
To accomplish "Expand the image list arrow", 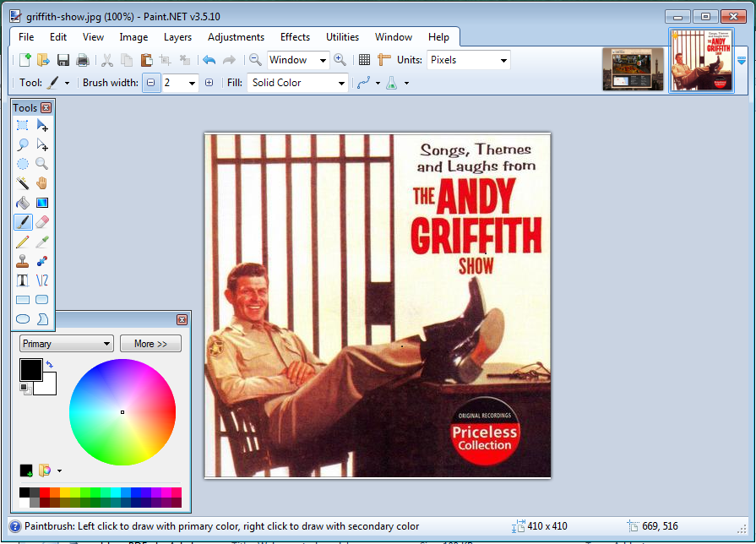I will coord(742,60).
